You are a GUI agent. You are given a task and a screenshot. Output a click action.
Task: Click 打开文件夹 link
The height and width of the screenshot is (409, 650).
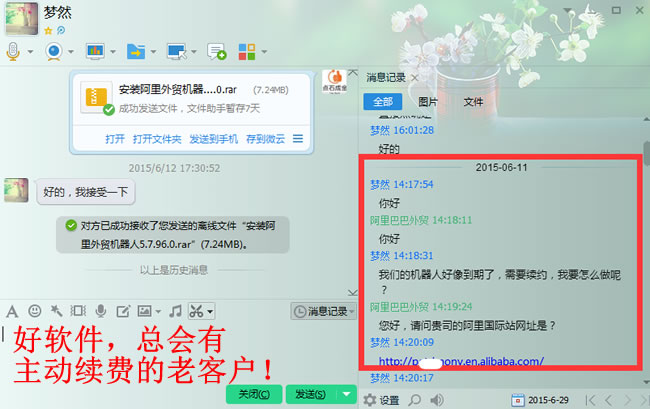(157, 139)
